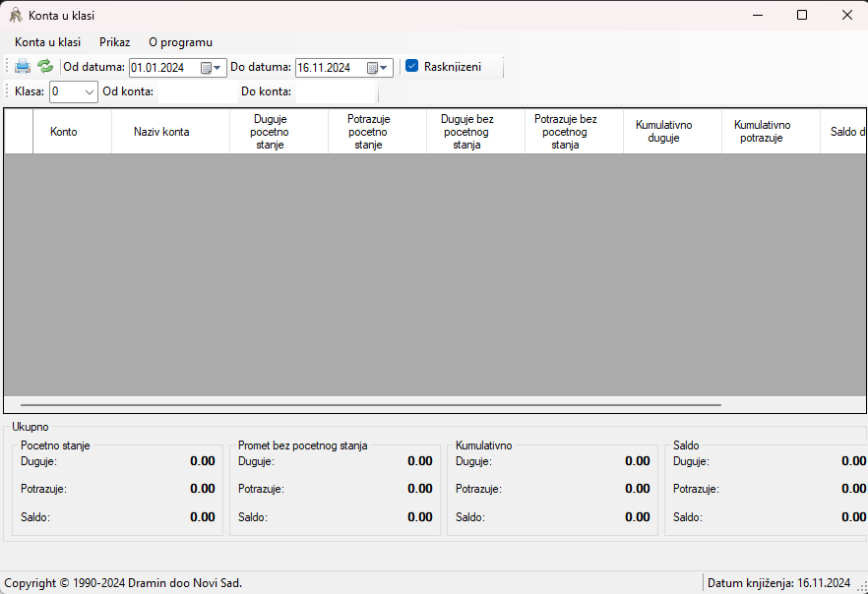Click the Potrazuje bez pocetnog stanja header
This screenshot has width=868, height=594.
pos(574,132)
